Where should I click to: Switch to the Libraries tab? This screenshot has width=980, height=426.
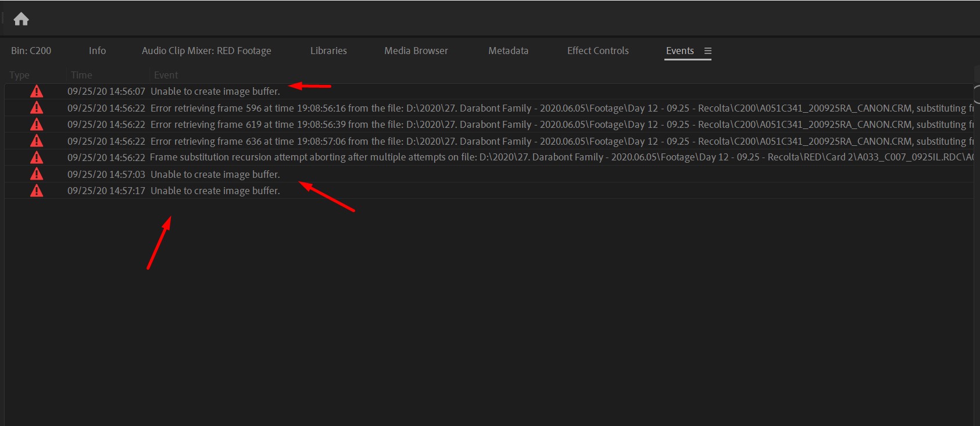click(328, 51)
